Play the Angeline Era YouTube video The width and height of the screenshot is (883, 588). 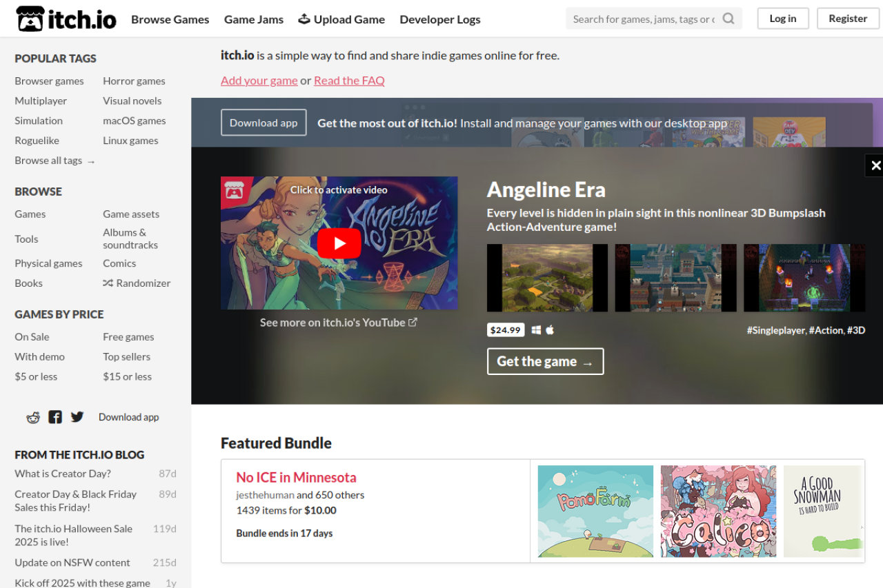pos(339,243)
